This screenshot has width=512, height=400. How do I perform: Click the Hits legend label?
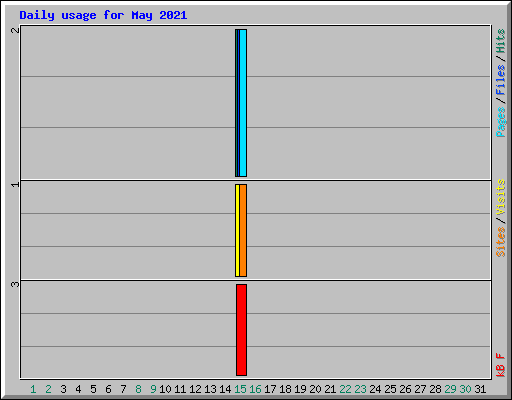501,41
